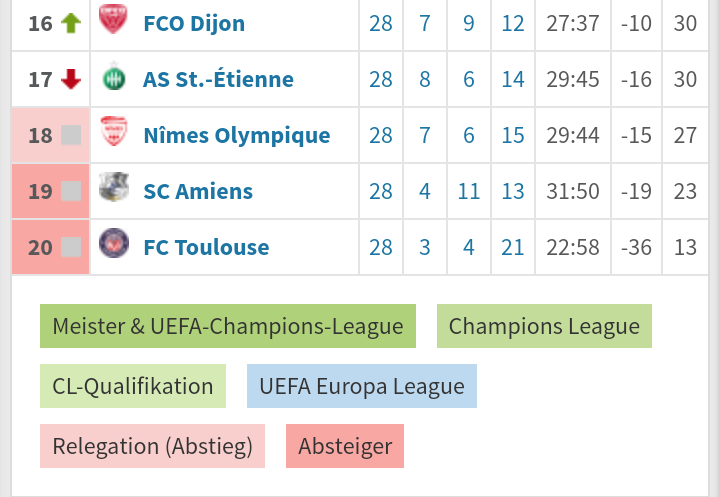Open the Nîmes Olympique team link
Screen dimensions: 720x497
[237, 136]
